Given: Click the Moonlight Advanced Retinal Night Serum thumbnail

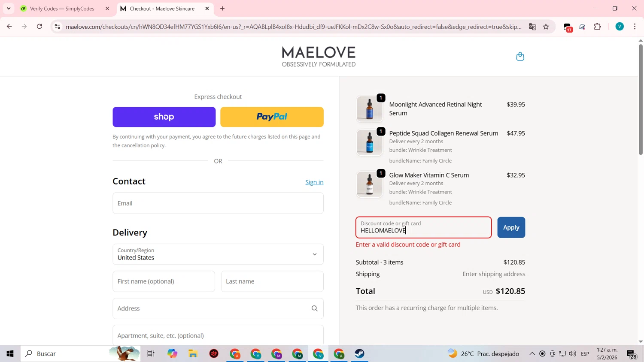Looking at the screenshot, I should [x=370, y=109].
